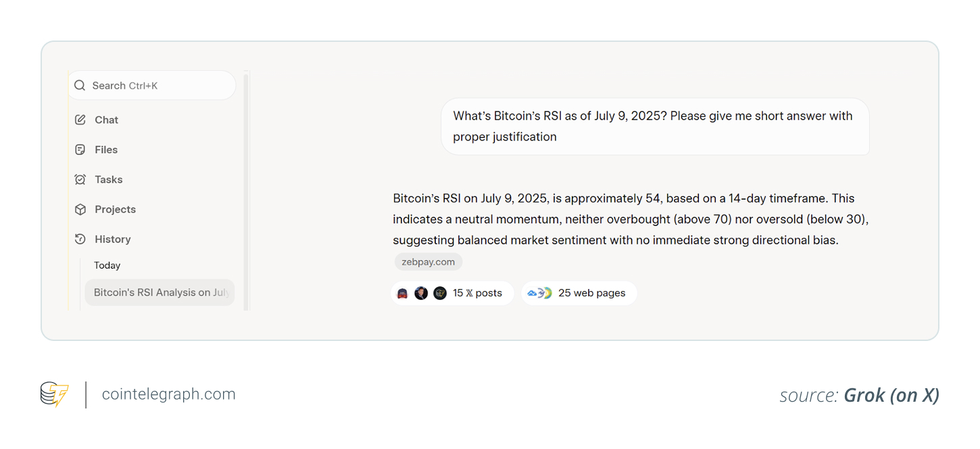Click the Tasks alarm clock icon

tap(80, 180)
